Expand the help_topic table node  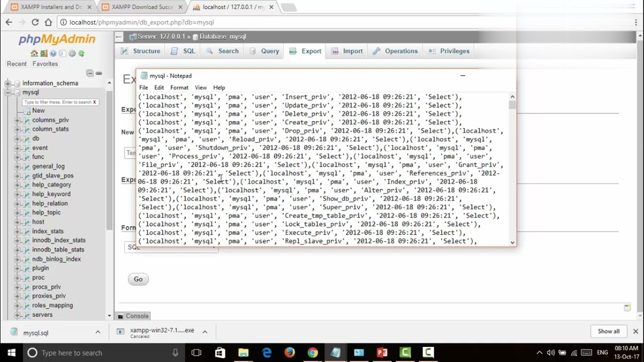pos(17,213)
